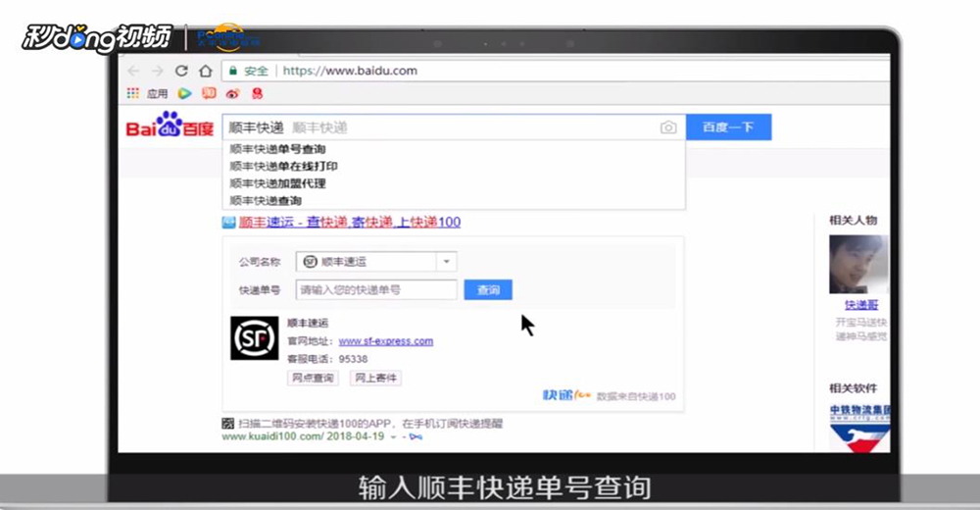Click the 网上寄件 button

click(x=375, y=378)
